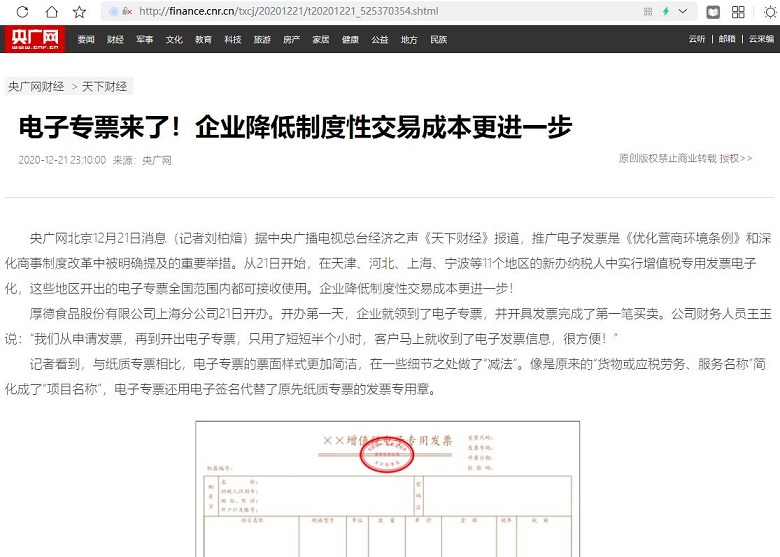Bookmark this page with the star icon
Screen dimensions: 780x557
point(79,12)
